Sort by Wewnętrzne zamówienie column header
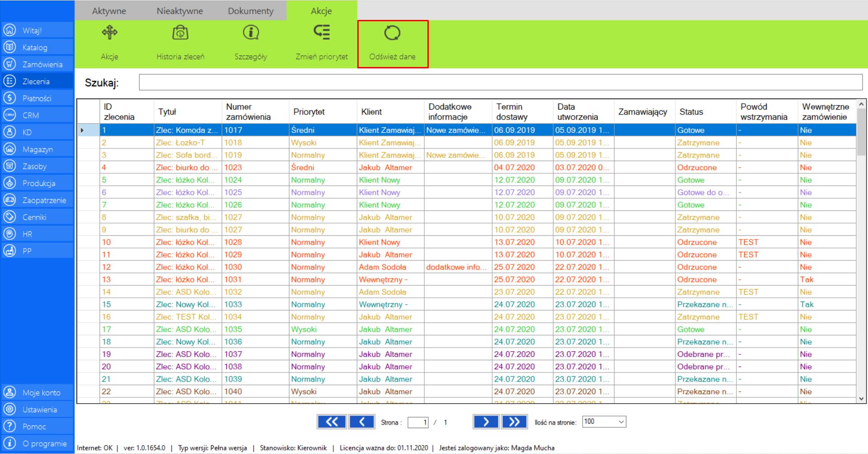This screenshot has width=868, height=454. click(827, 112)
